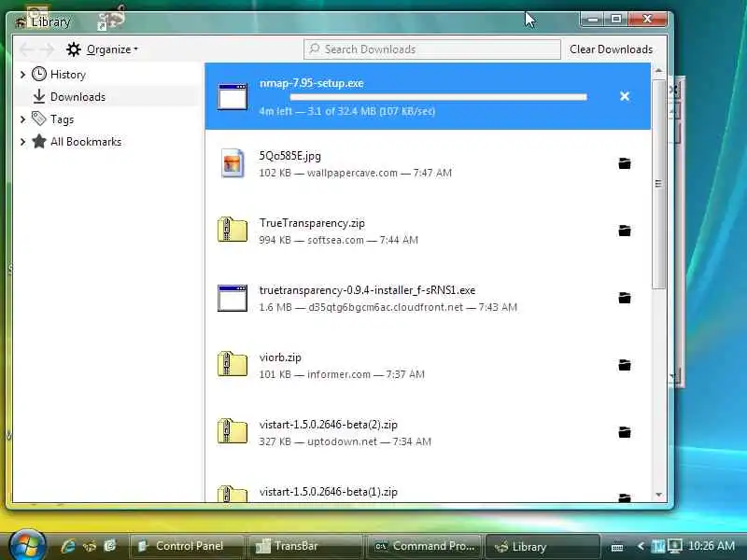This screenshot has width=747, height=560.
Task: Open folder for truetransparency-0.9.4-installer exe
Action: (625, 298)
